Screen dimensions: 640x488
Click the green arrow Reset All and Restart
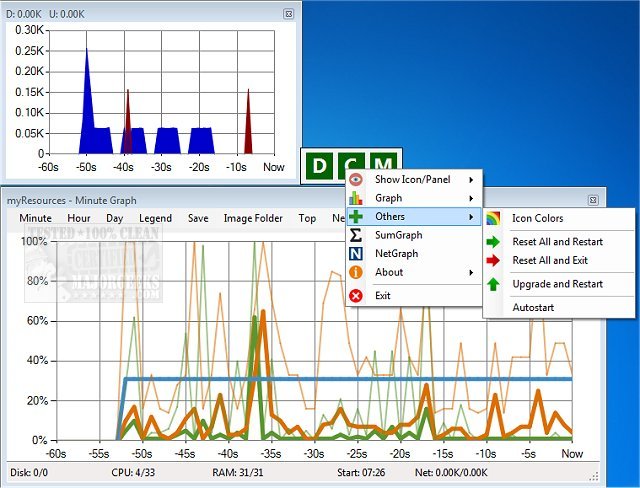(494, 242)
